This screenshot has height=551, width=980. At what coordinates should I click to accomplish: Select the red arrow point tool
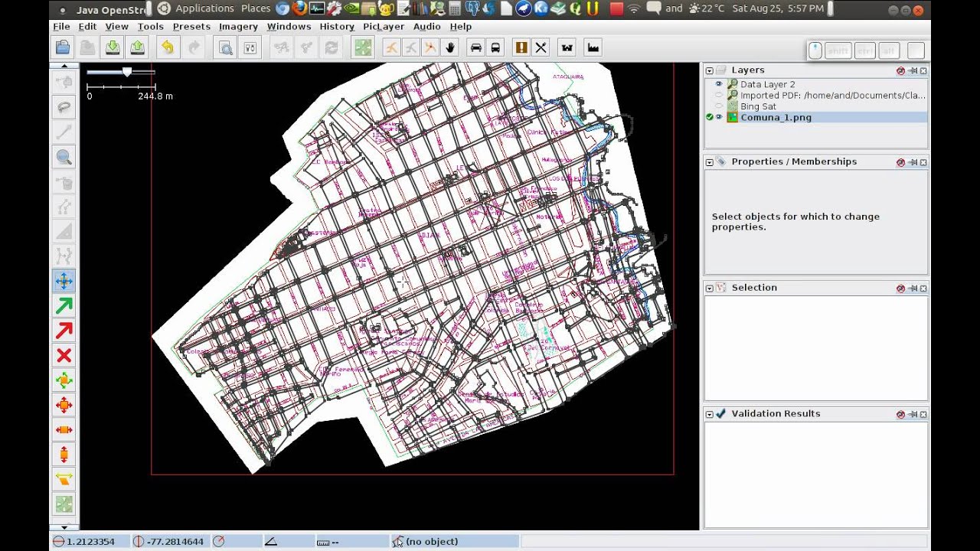coord(64,331)
